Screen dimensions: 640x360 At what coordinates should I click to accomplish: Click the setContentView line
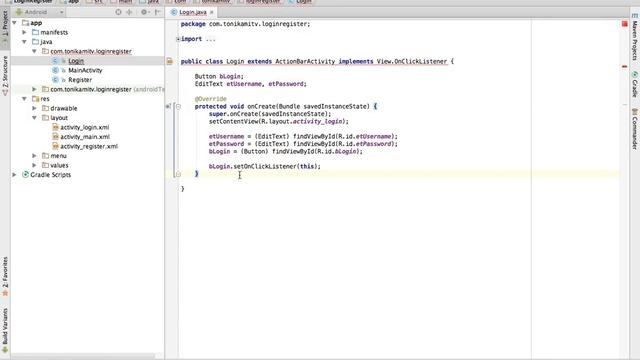point(279,121)
